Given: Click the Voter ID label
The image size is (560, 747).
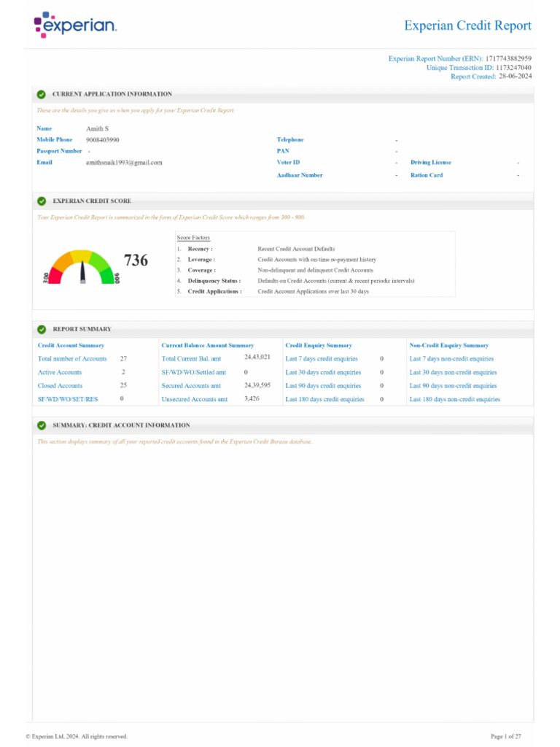Looking at the screenshot, I should (288, 163).
